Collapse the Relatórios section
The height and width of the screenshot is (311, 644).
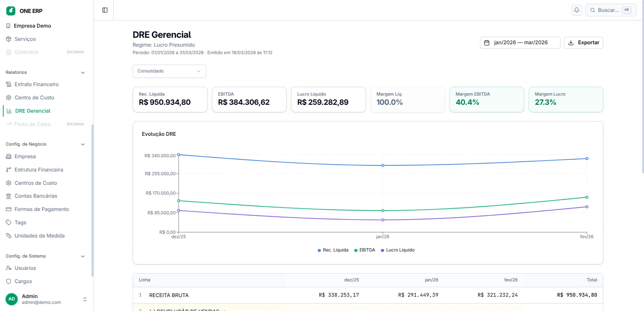click(x=82, y=72)
